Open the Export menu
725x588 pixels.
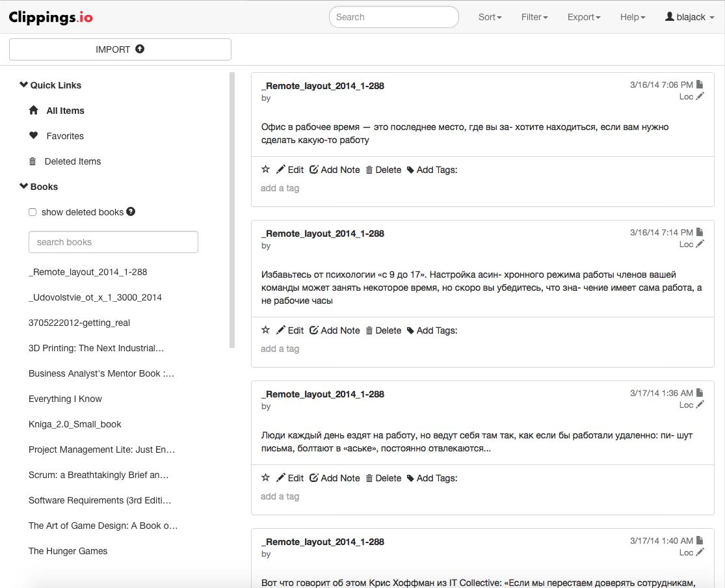click(583, 17)
